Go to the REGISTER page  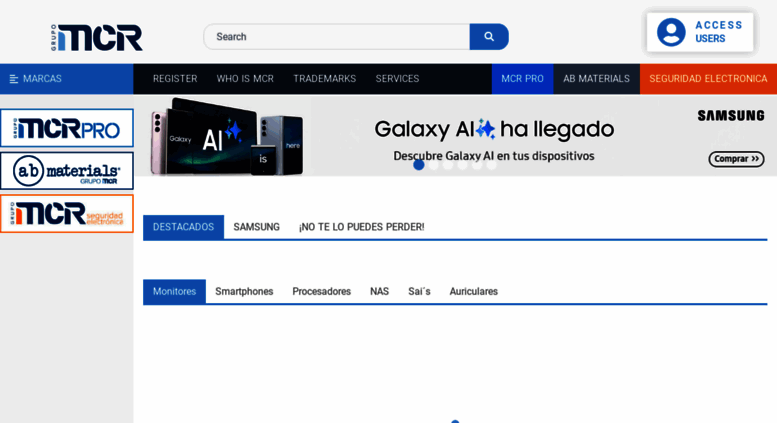point(175,79)
